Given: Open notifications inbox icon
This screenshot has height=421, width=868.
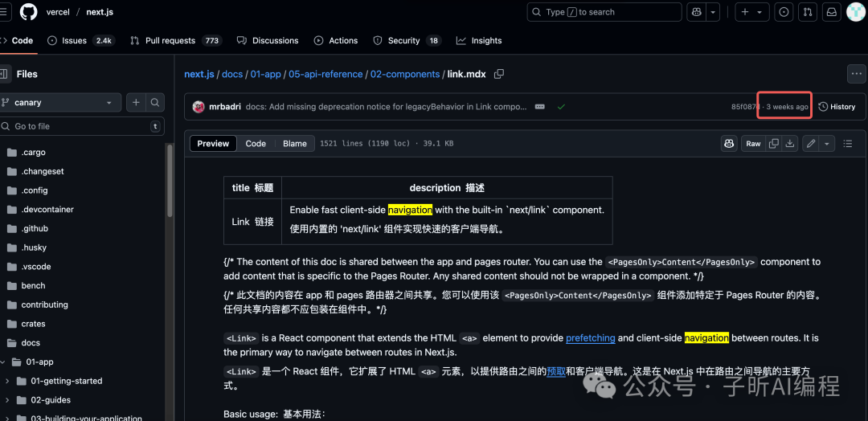Looking at the screenshot, I should pos(832,12).
